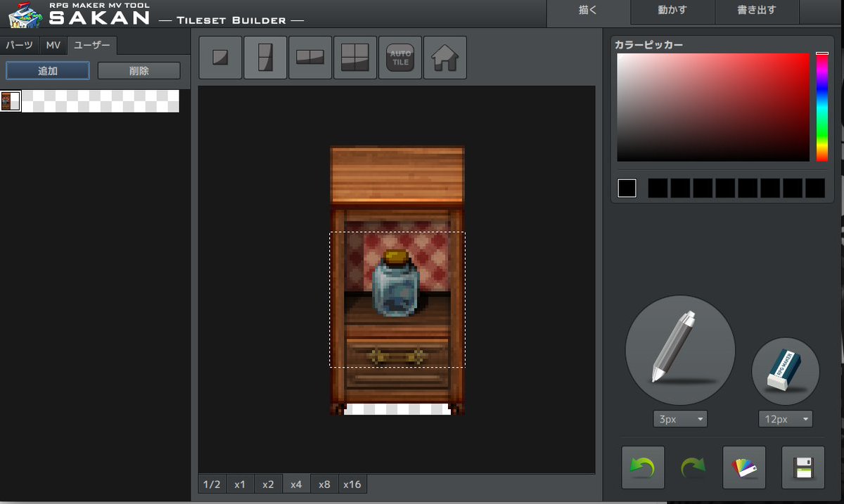The width and height of the screenshot is (844, 504).
Task: Select the white-bordered current color swatch
Action: coord(627,188)
